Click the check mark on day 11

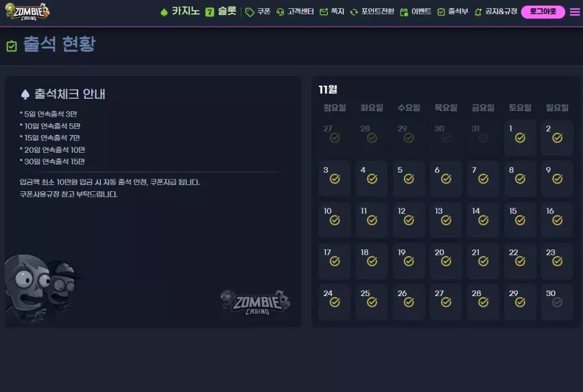point(372,221)
